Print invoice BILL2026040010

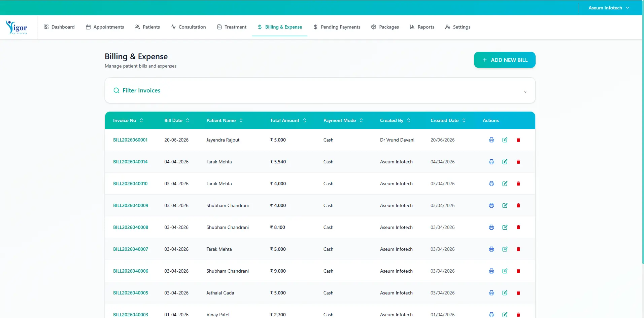point(491,184)
